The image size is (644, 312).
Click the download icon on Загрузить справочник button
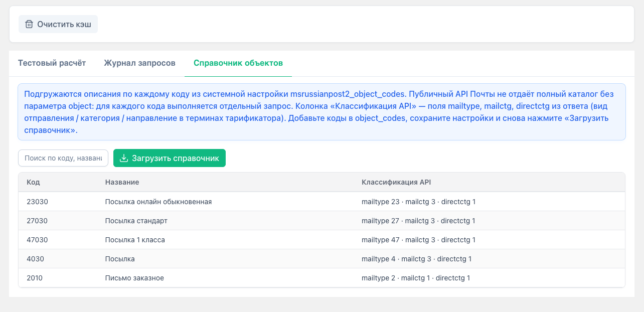point(123,158)
